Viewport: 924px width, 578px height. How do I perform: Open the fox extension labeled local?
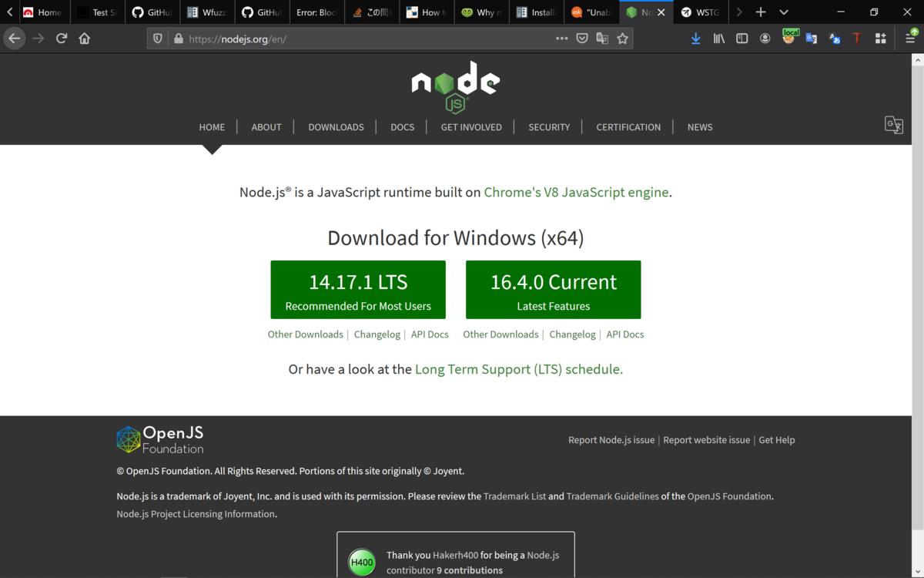pos(789,37)
